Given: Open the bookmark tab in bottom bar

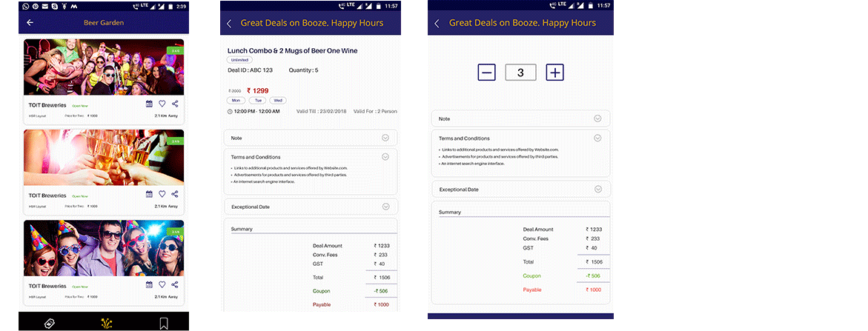Looking at the screenshot, I should [164, 323].
